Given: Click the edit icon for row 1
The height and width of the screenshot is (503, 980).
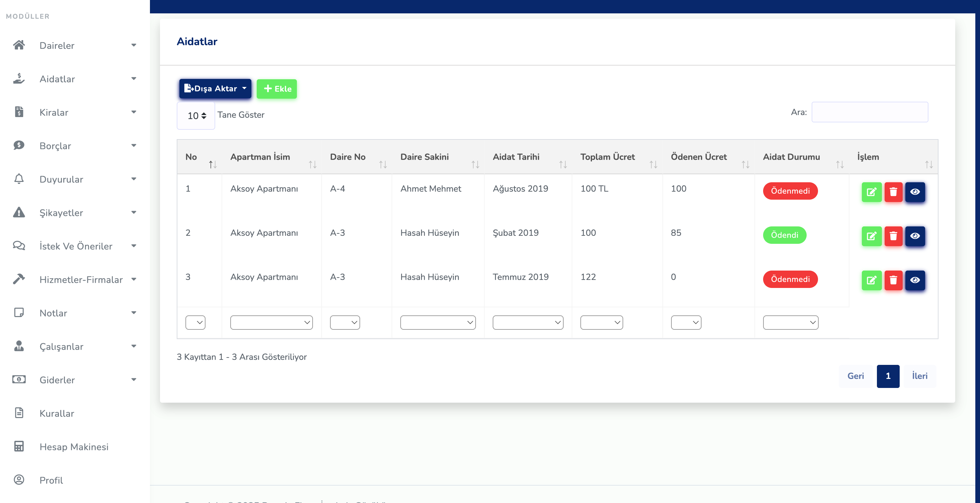Looking at the screenshot, I should pyautogui.click(x=871, y=192).
